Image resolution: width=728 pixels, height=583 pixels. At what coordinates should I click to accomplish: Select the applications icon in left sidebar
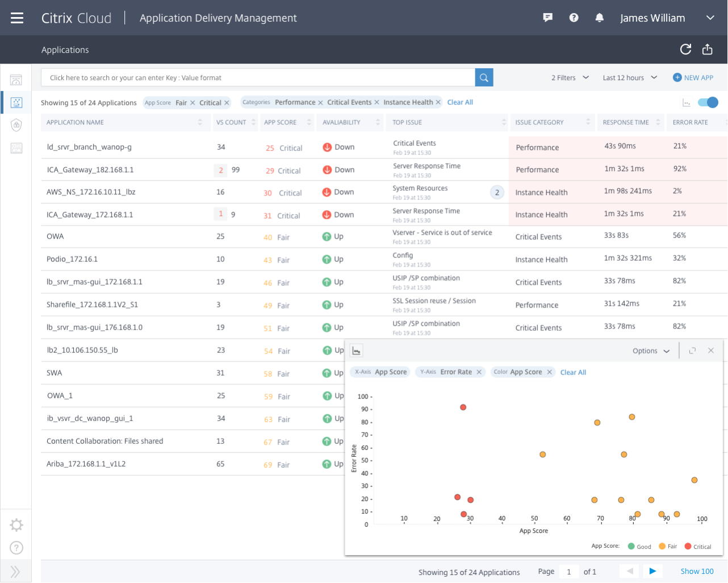[16, 102]
